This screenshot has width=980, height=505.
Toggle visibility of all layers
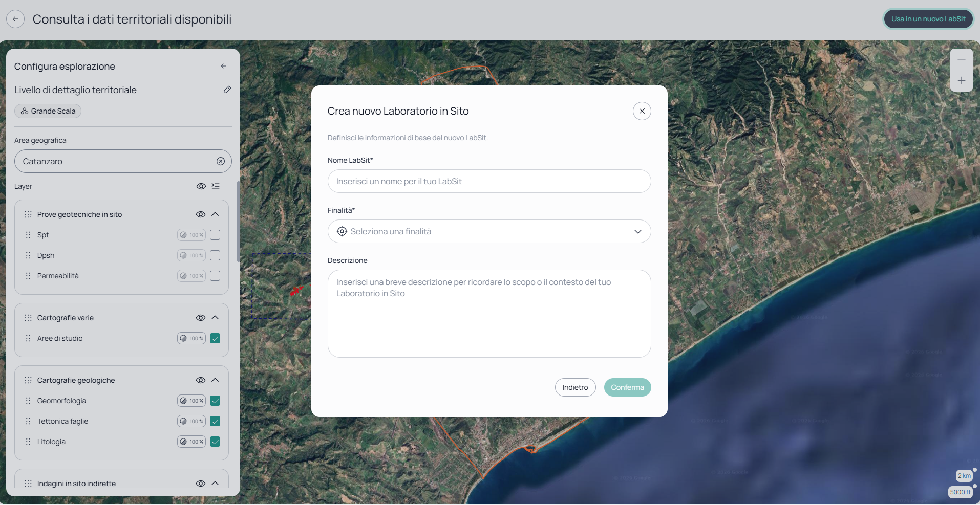pyautogui.click(x=201, y=186)
